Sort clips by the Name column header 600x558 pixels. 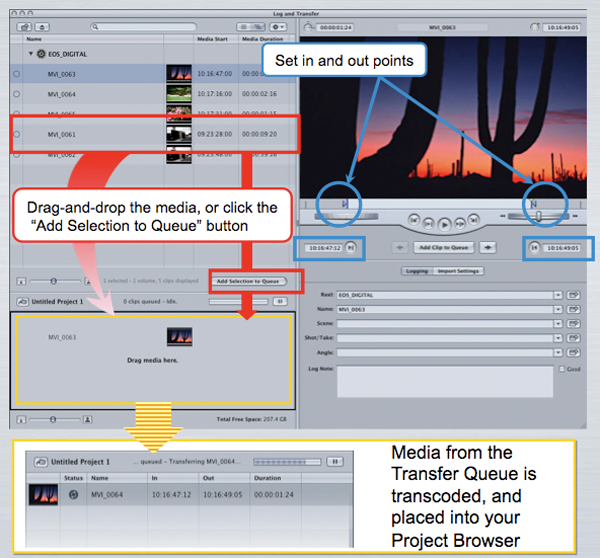tap(34, 39)
